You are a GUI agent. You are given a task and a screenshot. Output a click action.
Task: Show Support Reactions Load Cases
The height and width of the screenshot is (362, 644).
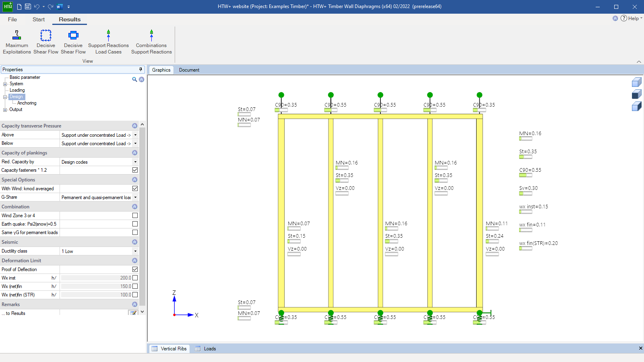108,42
